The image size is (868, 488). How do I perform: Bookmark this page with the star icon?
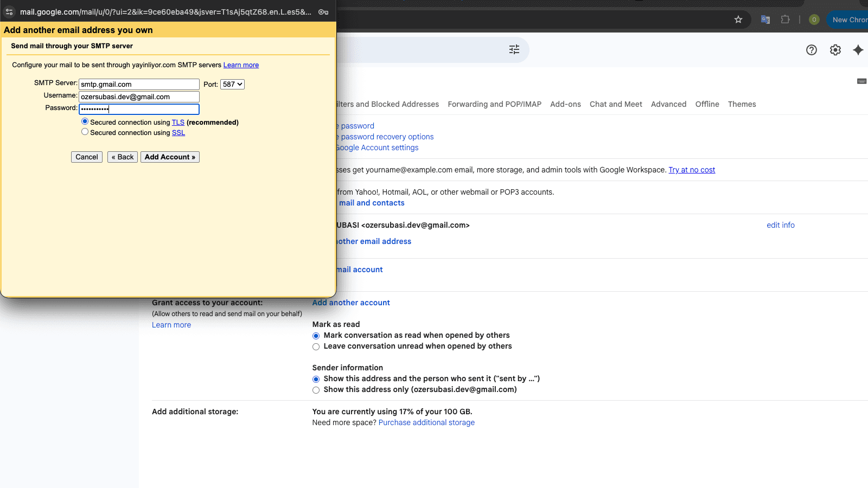click(x=738, y=20)
